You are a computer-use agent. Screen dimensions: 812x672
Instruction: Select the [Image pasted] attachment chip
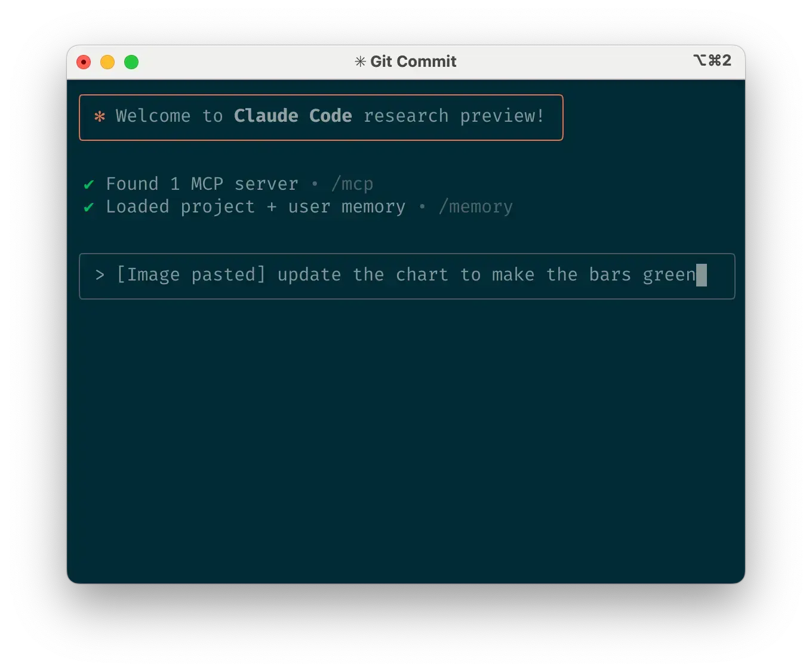click(190, 275)
